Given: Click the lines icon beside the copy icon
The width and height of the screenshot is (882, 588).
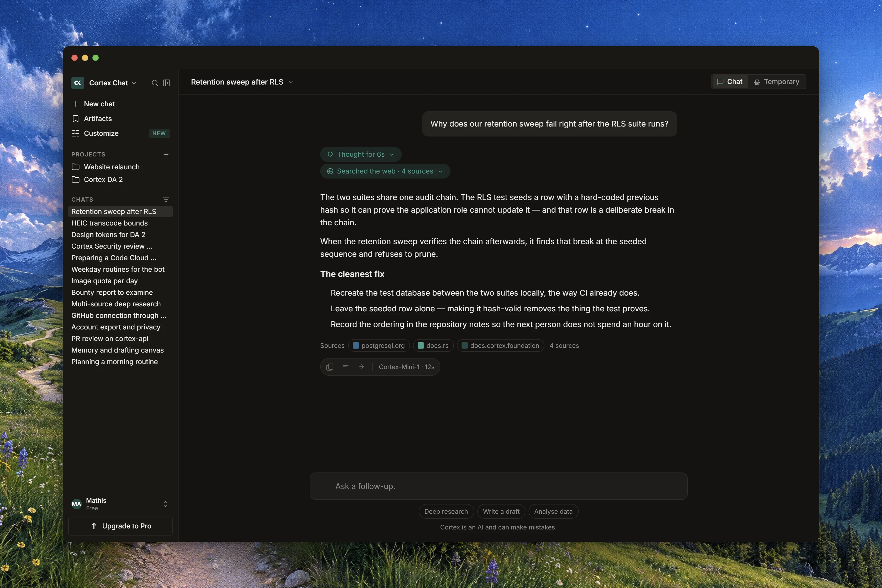Looking at the screenshot, I should (346, 366).
